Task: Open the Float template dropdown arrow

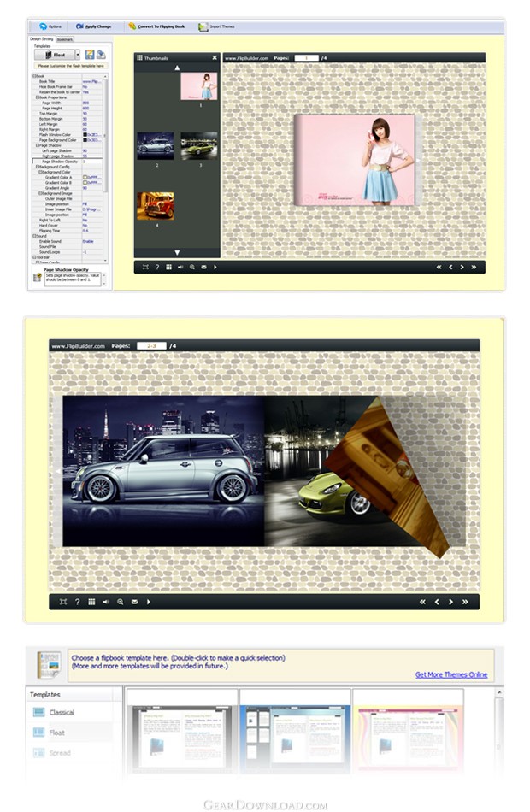Action: tap(77, 55)
